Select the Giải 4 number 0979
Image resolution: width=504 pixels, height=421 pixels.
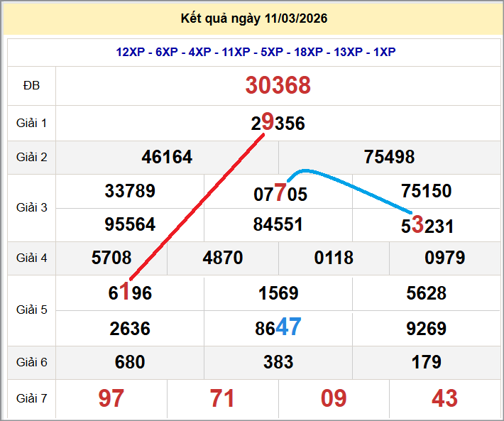click(445, 258)
